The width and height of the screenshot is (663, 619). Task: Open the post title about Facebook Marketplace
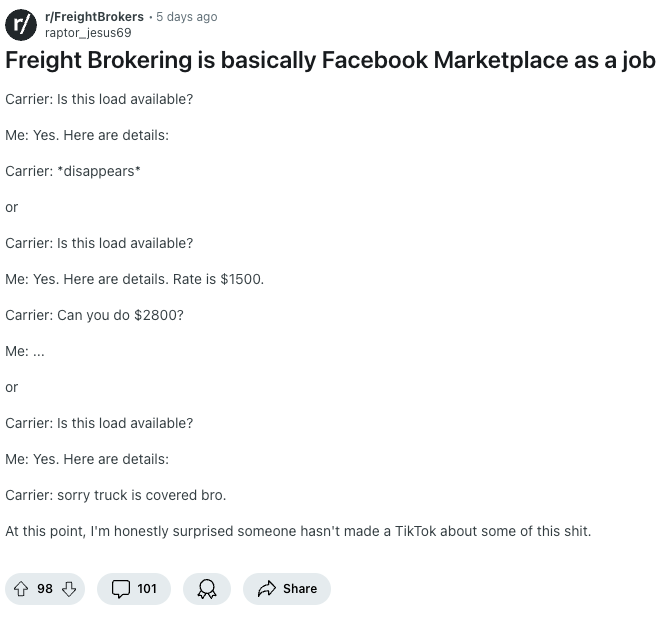330,60
